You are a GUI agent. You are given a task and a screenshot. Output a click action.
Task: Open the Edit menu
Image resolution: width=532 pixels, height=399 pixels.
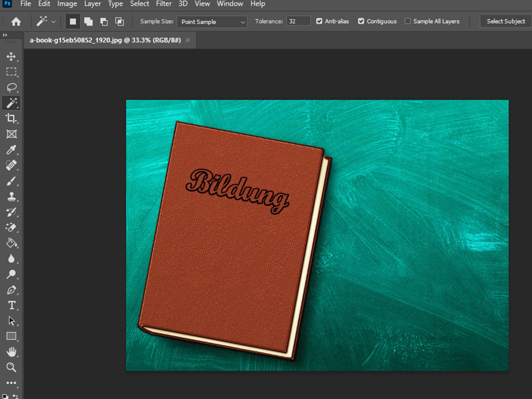(44, 4)
